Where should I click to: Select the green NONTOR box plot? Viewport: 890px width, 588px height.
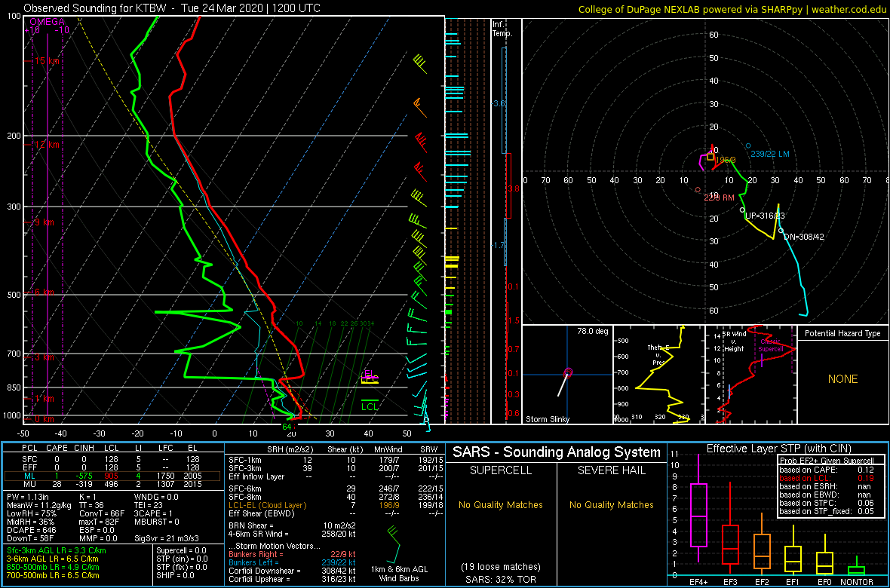[857, 564]
